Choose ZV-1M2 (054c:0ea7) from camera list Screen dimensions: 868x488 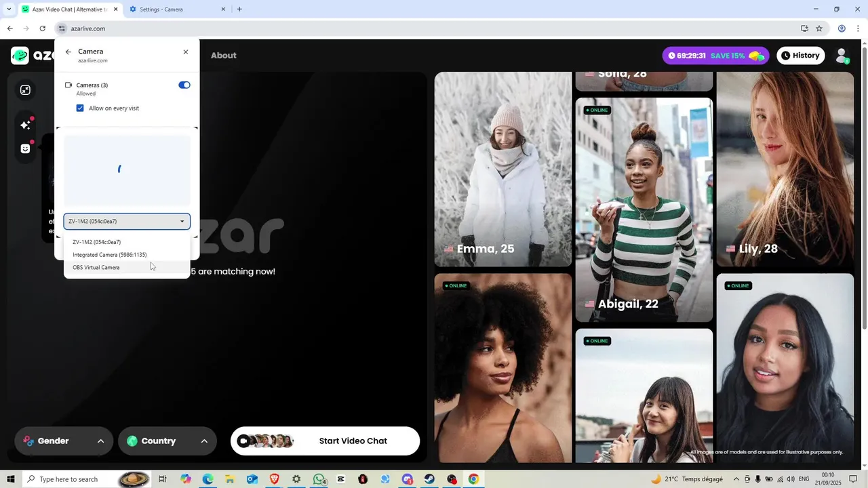point(127,242)
